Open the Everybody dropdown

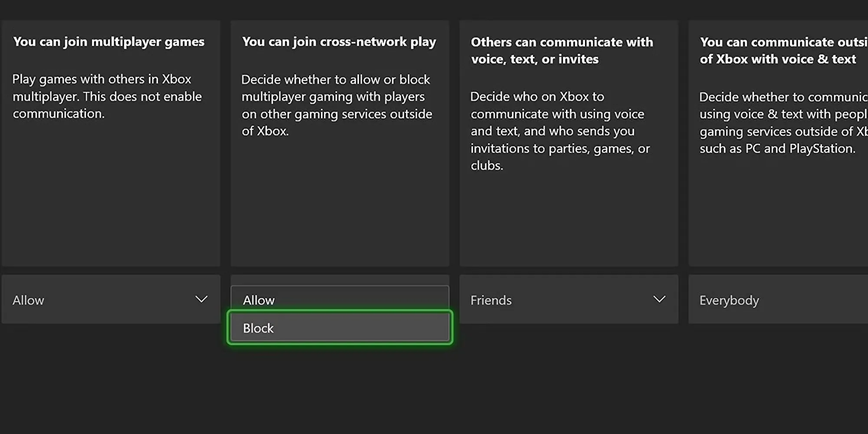tap(778, 299)
